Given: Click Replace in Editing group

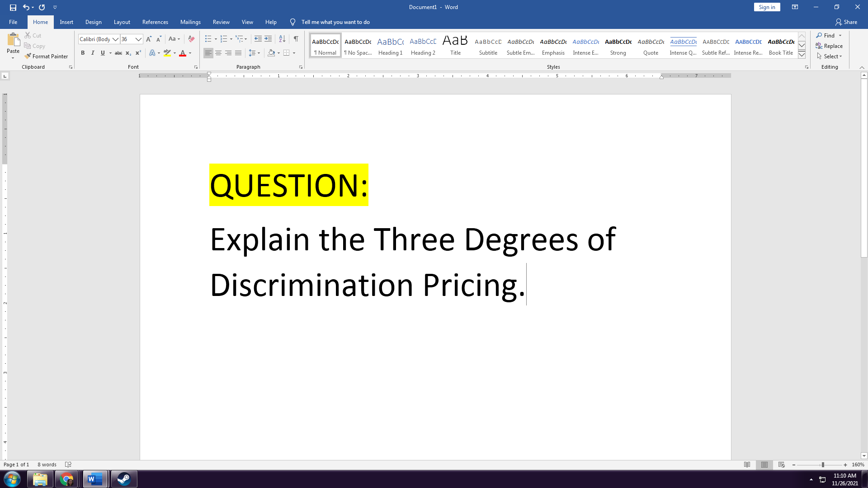Looking at the screenshot, I should coord(829,46).
